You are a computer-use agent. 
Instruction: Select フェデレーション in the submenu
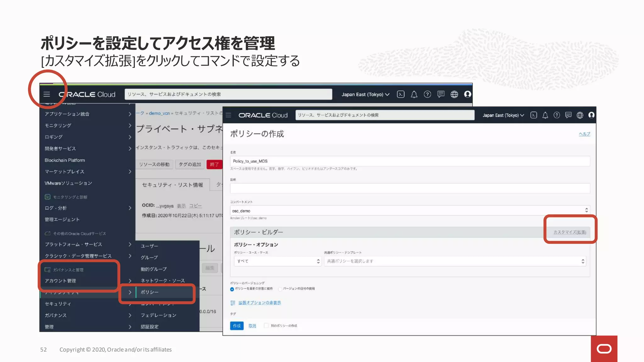(158, 315)
